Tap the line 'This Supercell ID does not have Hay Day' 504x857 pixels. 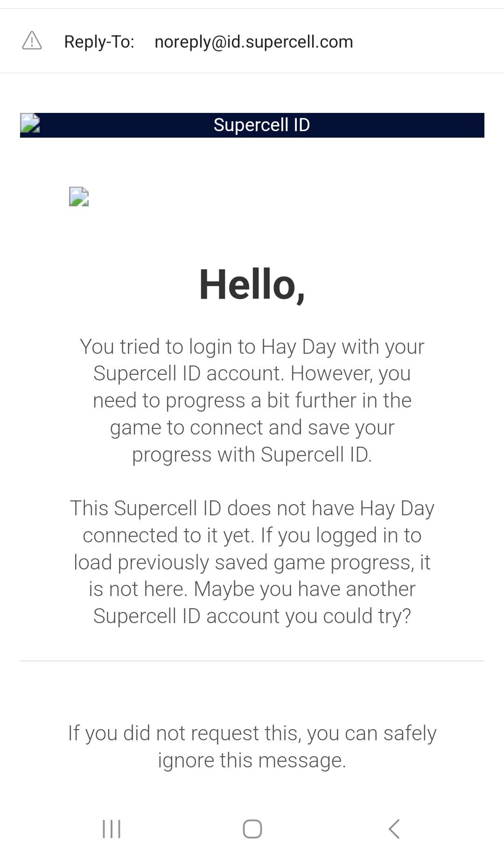click(x=252, y=508)
